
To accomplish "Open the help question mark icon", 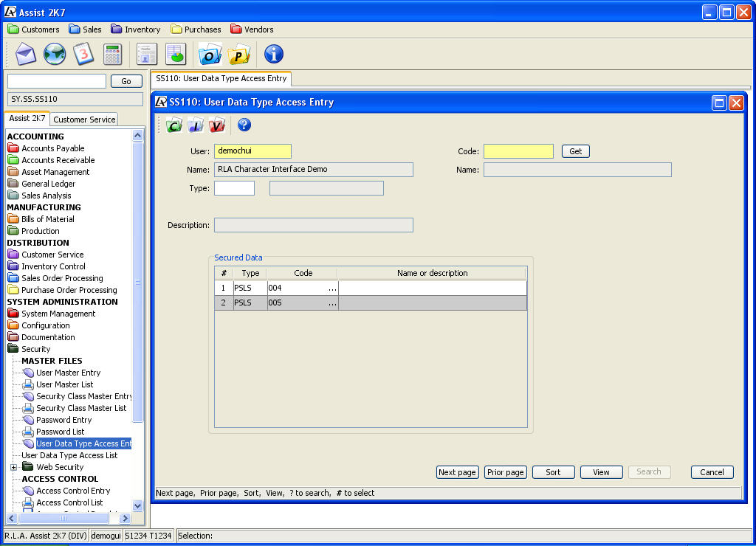I will (x=244, y=125).
